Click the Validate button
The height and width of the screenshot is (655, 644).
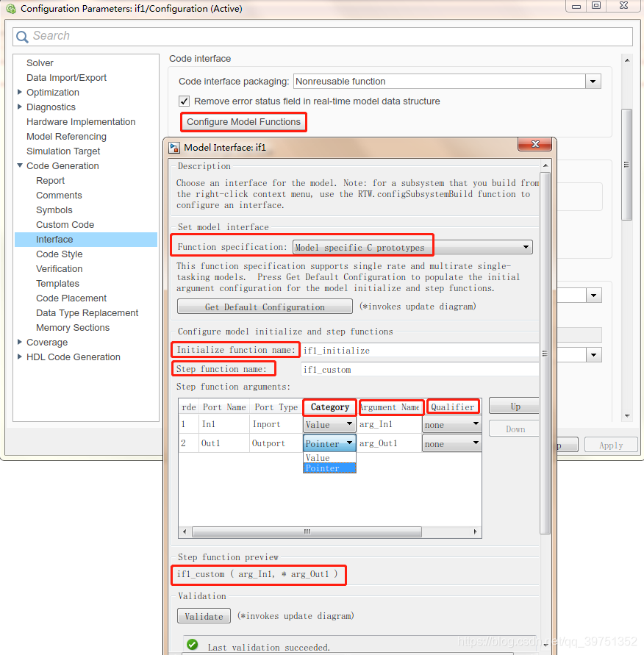204,616
